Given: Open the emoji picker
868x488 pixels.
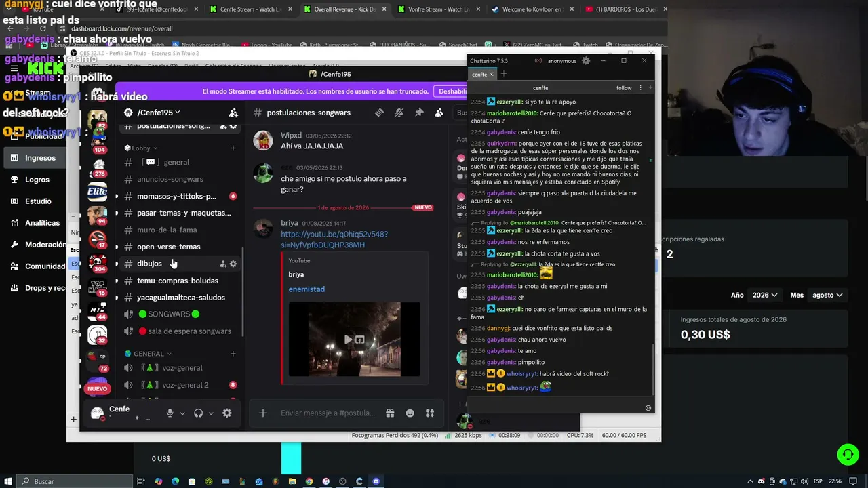Looking at the screenshot, I should coord(410,413).
